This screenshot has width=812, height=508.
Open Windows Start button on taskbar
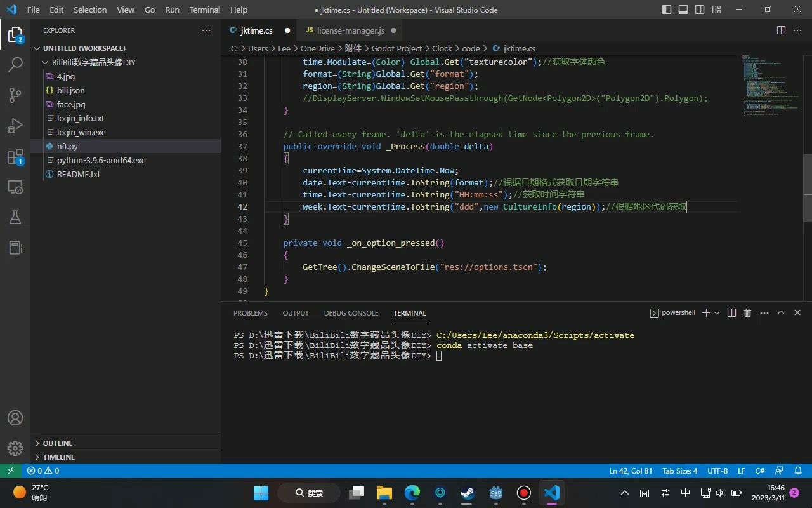(261, 493)
